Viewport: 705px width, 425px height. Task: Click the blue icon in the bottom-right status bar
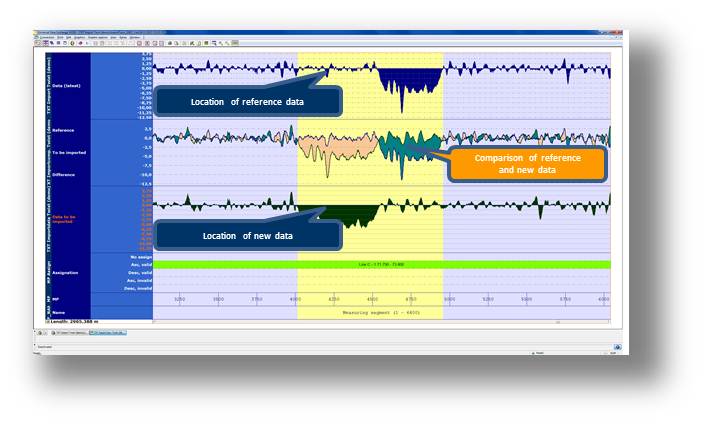[x=618, y=348]
